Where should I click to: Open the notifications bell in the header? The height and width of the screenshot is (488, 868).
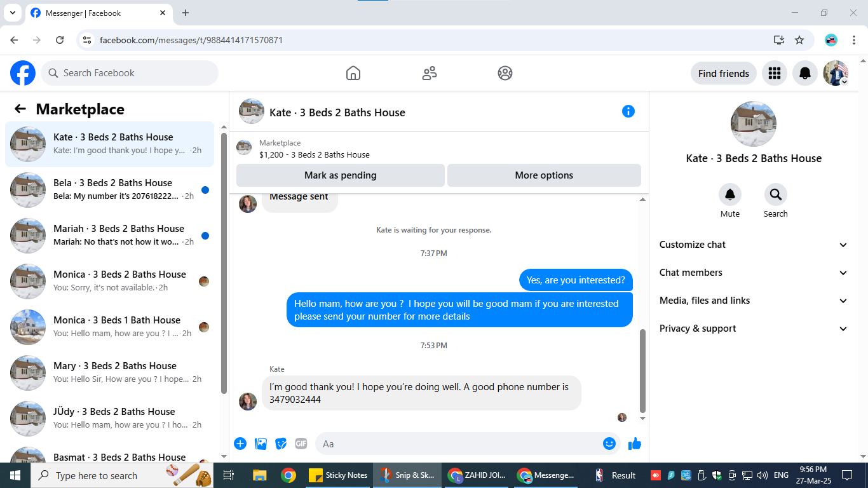coord(805,73)
